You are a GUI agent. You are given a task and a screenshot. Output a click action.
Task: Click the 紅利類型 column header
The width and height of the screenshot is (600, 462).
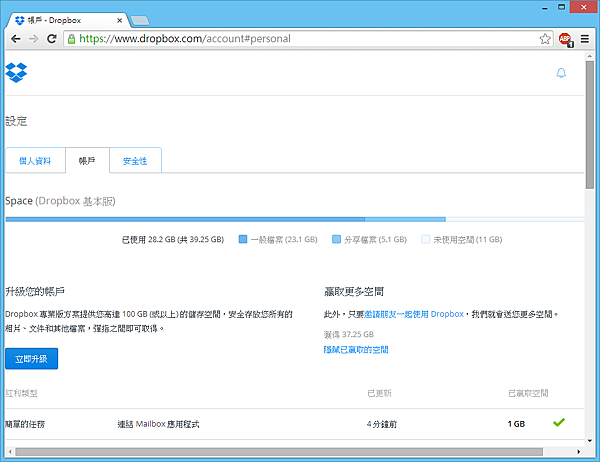tap(21, 393)
